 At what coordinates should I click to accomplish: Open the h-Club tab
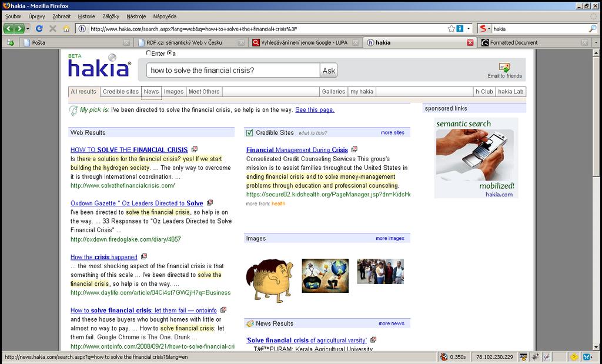484,92
